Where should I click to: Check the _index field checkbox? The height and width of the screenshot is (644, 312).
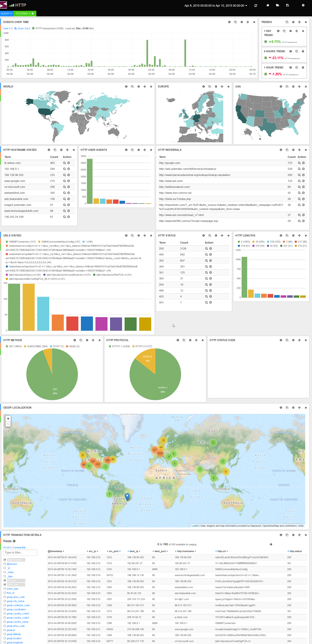tap(5, 572)
